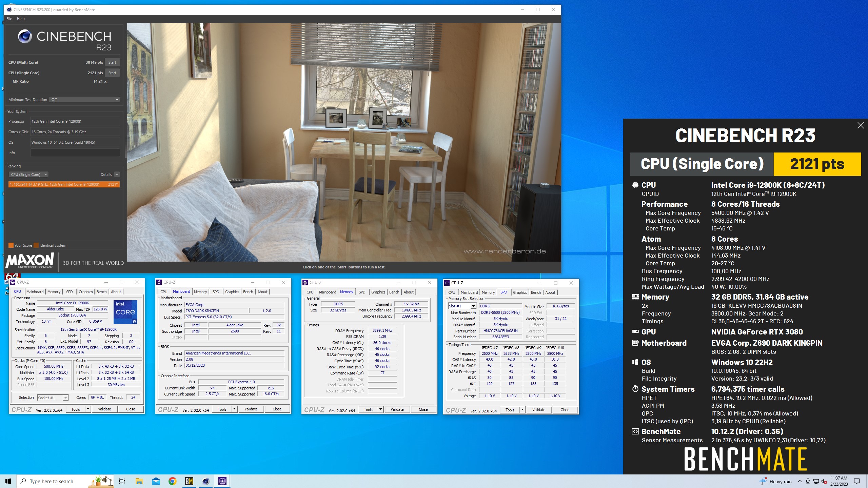
Task: Close the BenchMate result overlay
Action: (861, 125)
